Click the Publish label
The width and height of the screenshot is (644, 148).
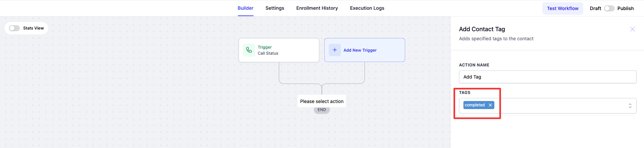pos(626,8)
